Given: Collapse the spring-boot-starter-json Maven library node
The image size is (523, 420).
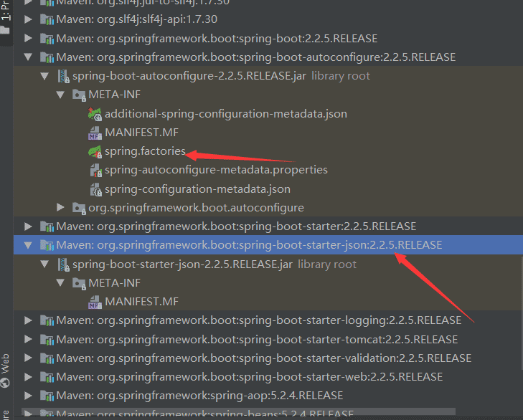Looking at the screenshot, I should [29, 245].
